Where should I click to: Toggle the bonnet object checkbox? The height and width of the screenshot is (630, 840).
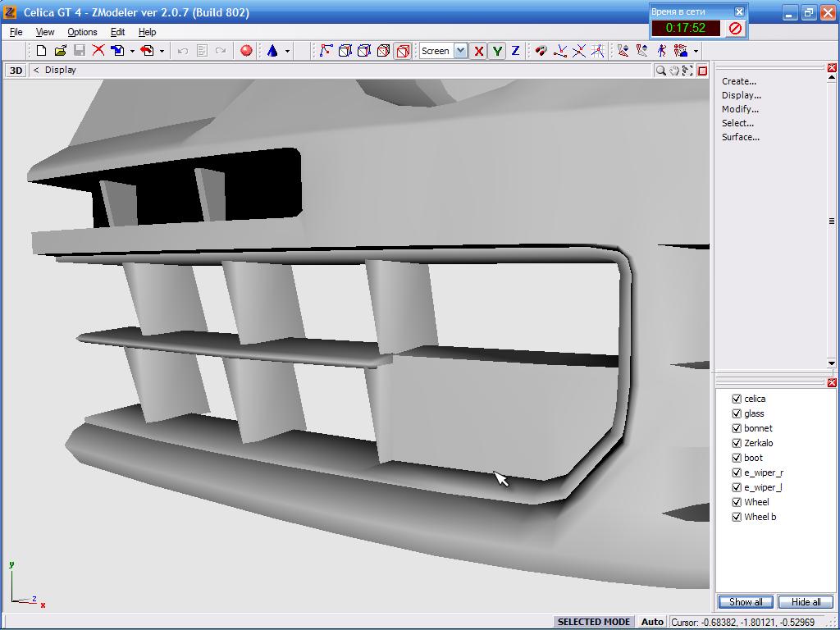[737, 428]
